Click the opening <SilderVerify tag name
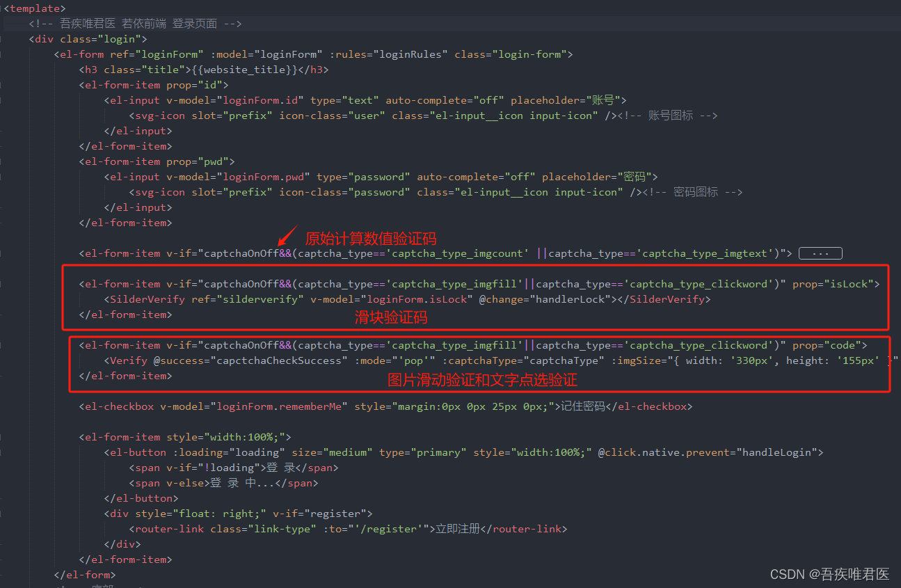Image resolution: width=901 pixels, height=588 pixels. 145,299
